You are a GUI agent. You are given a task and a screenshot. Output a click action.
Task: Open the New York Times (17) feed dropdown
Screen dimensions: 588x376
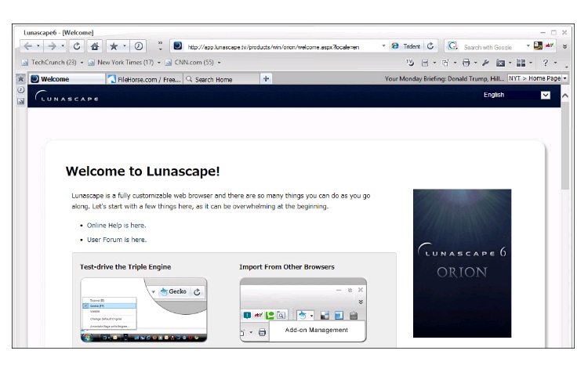tap(159, 63)
